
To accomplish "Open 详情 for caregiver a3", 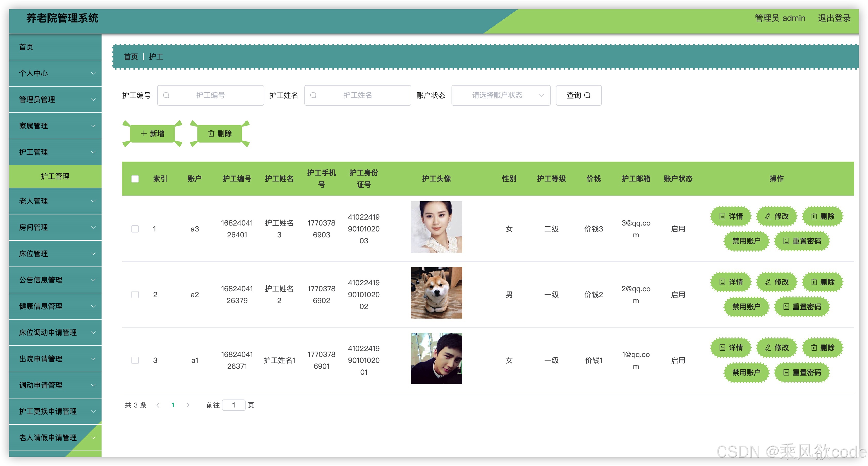I will pyautogui.click(x=731, y=216).
